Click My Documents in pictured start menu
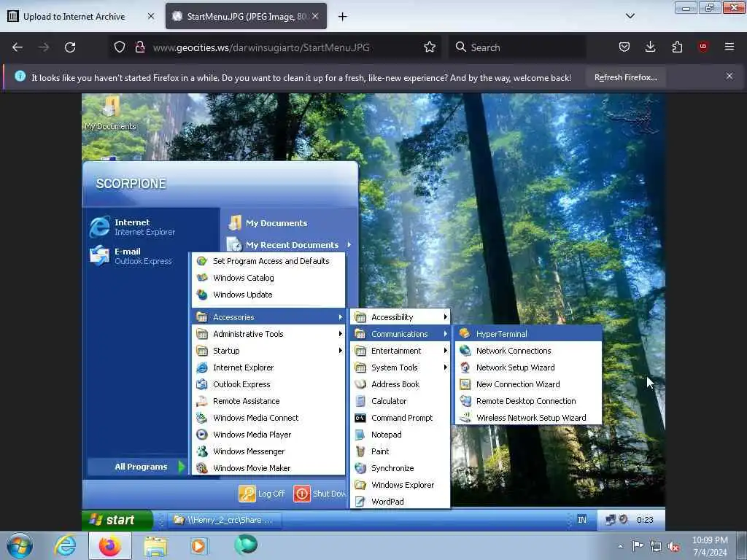The image size is (747, 560). tap(268, 223)
